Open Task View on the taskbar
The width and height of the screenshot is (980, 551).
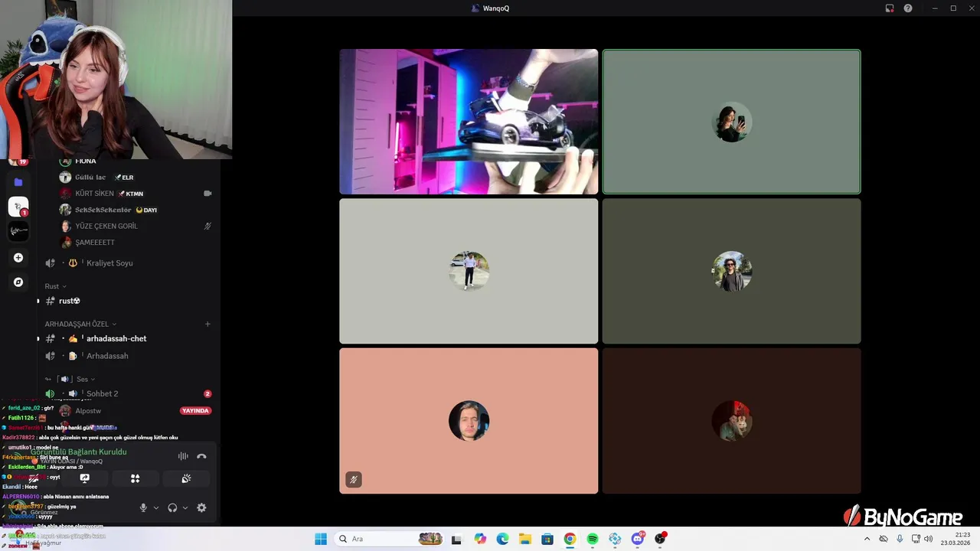pyautogui.click(x=457, y=539)
